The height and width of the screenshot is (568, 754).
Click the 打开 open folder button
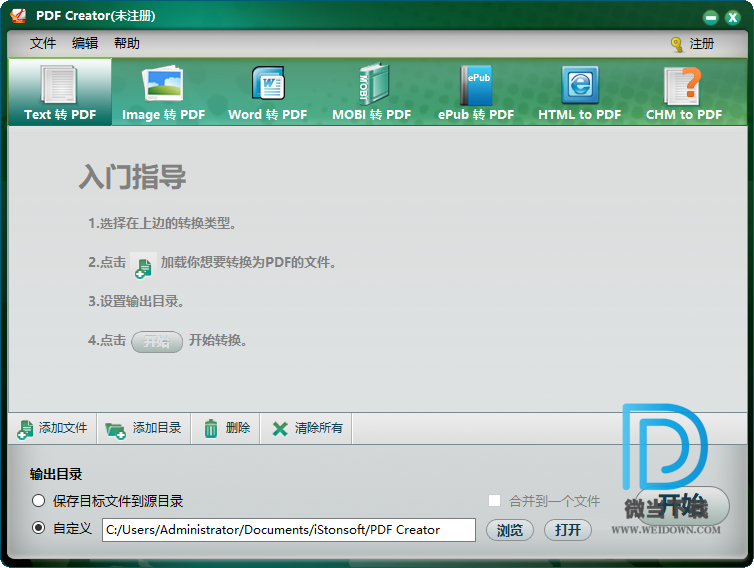pos(567,530)
